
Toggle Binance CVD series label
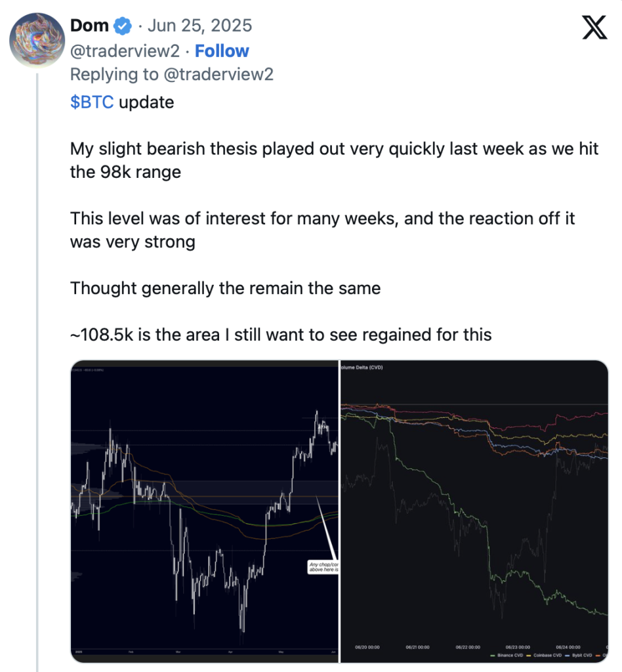[510, 656]
